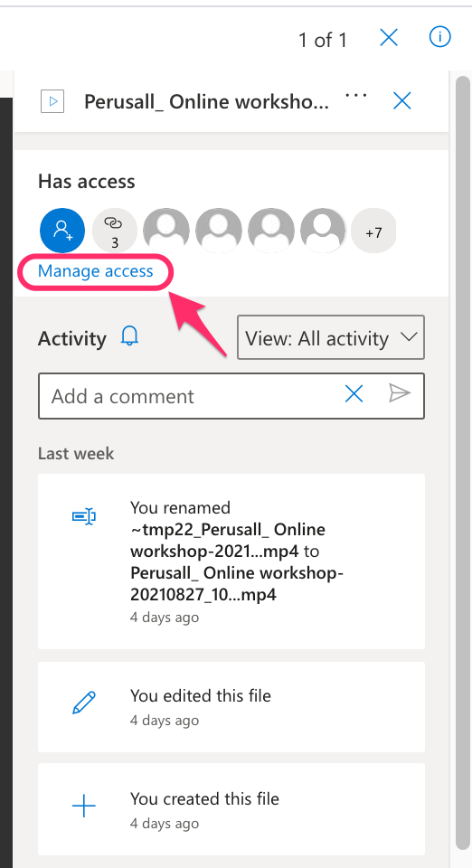Viewport: 472px width, 868px height.
Task: Close the Perusall file details panel
Action: pyautogui.click(x=402, y=100)
